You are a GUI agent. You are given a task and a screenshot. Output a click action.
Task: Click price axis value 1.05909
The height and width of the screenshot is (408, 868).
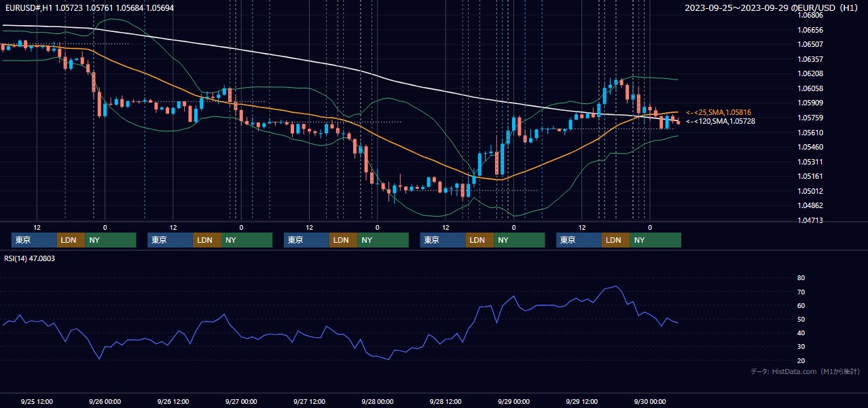810,103
